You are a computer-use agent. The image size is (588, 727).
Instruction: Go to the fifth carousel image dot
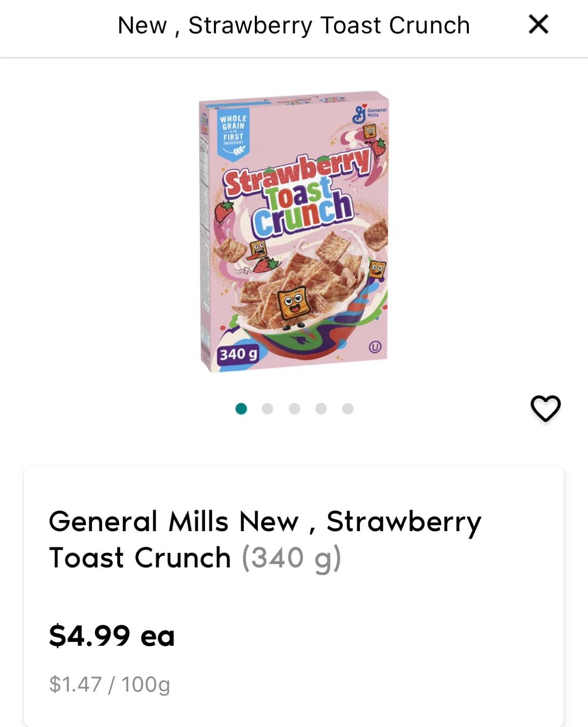(347, 408)
